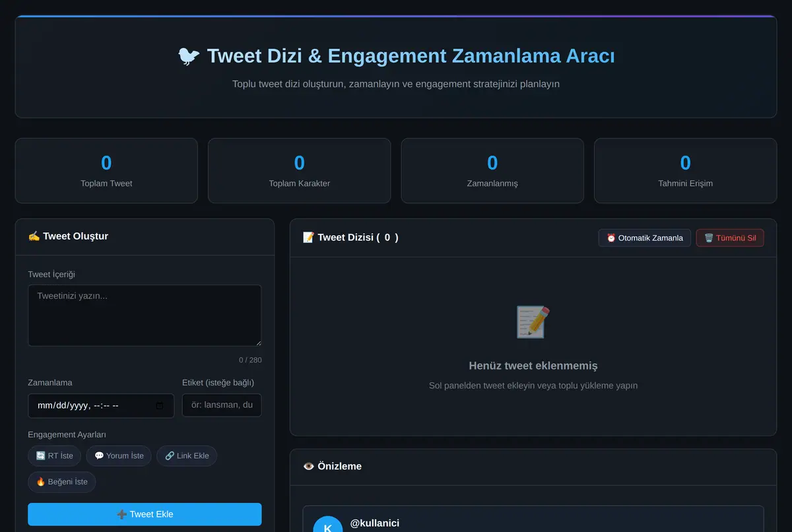Open the datetime calendar picker icon
This screenshot has height=532, width=792.
(x=160, y=406)
